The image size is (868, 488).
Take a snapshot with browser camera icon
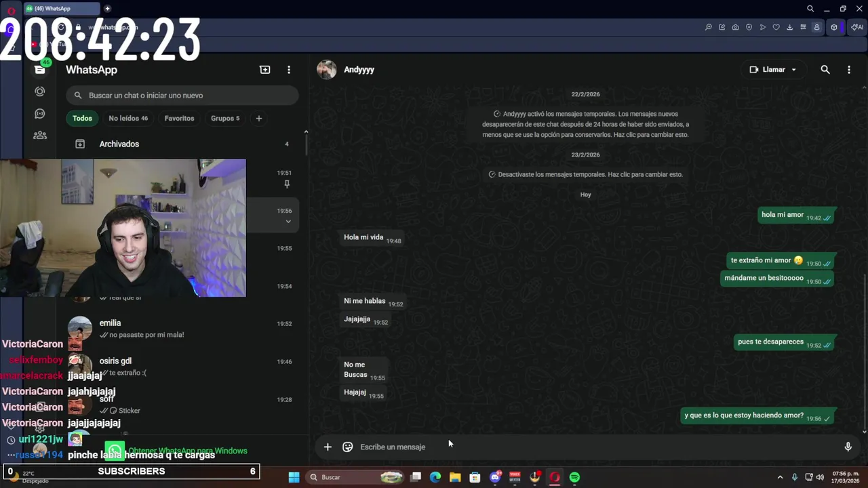pos(736,27)
